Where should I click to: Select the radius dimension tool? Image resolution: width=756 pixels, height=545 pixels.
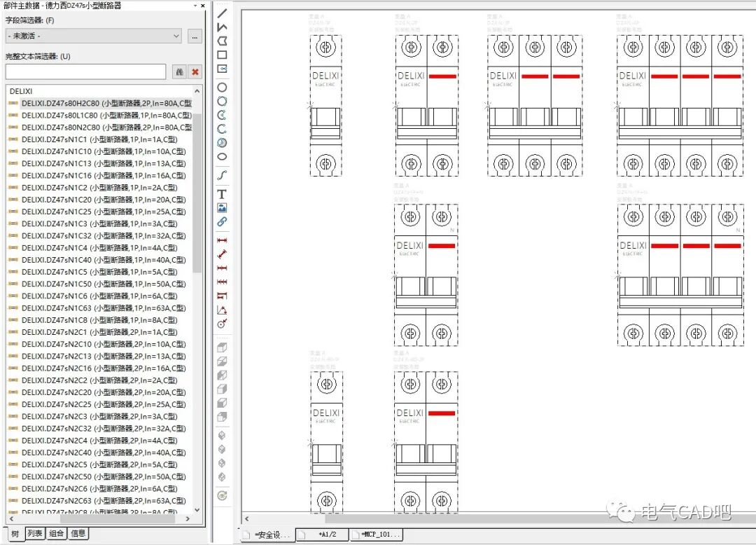pos(222,324)
